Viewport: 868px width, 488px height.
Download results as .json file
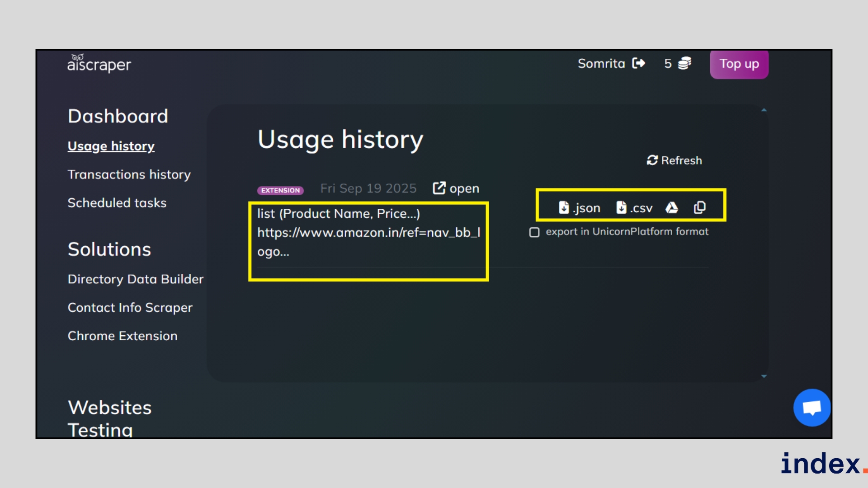coord(579,208)
